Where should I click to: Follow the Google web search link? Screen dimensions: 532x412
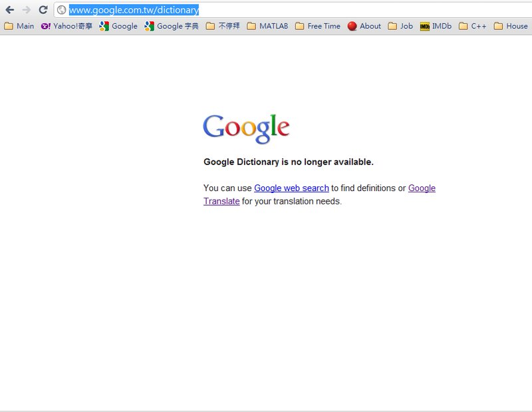pos(291,188)
